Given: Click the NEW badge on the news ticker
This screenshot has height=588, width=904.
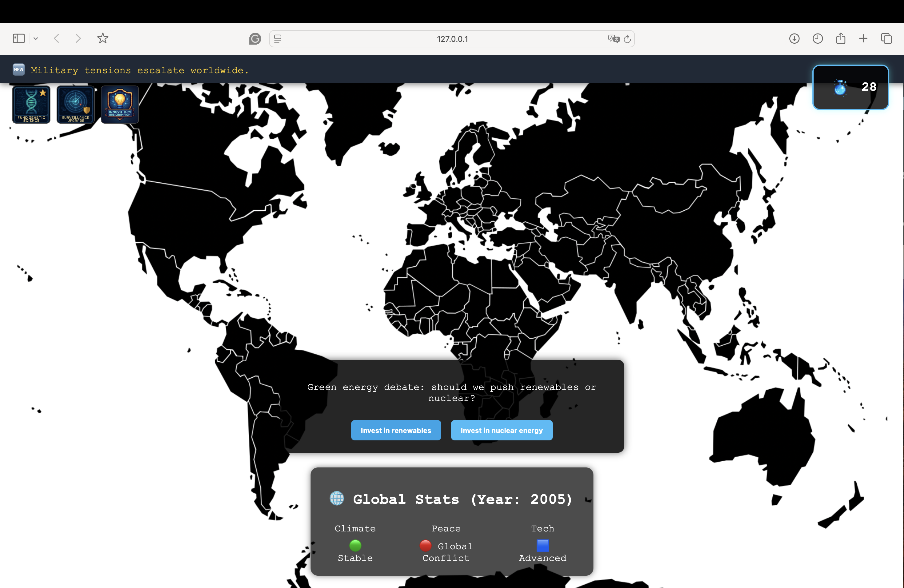Looking at the screenshot, I should [19, 69].
